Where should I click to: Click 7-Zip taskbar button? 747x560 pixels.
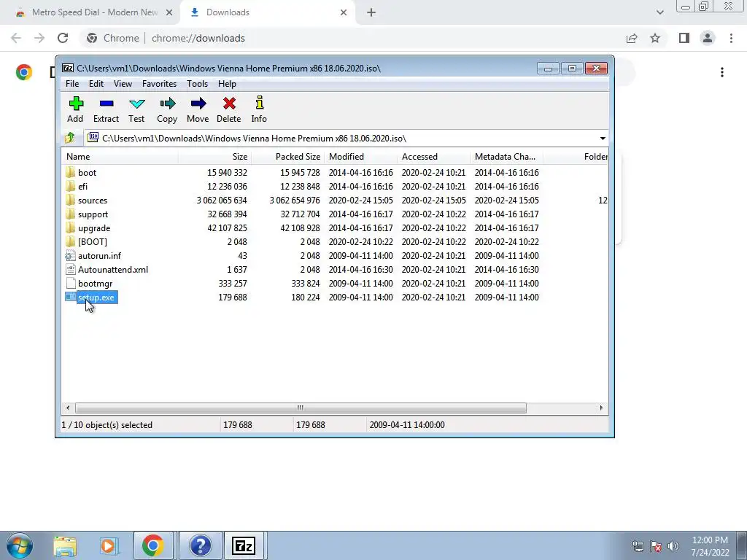pos(244,545)
